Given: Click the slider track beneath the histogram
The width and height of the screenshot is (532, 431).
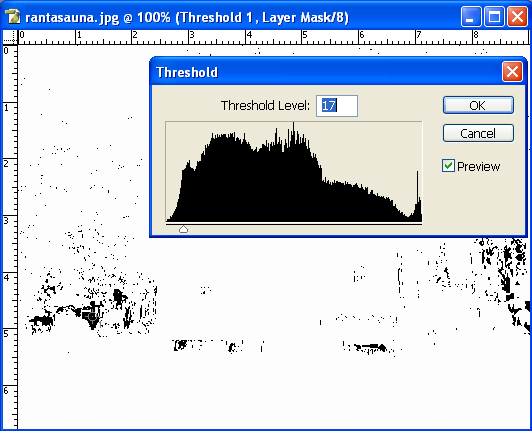Looking at the screenshot, I should point(294,224).
